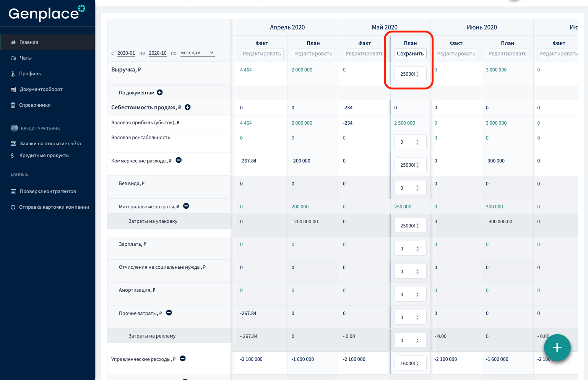Image resolution: width=588 pixels, height=380 pixels.
Task: Select the Кредит Урал Банк logo icon
Action: coord(15,128)
